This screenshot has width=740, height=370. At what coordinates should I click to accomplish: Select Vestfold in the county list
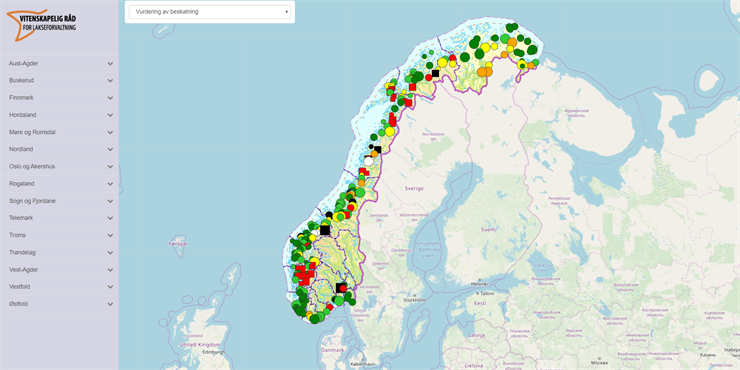tap(59, 286)
